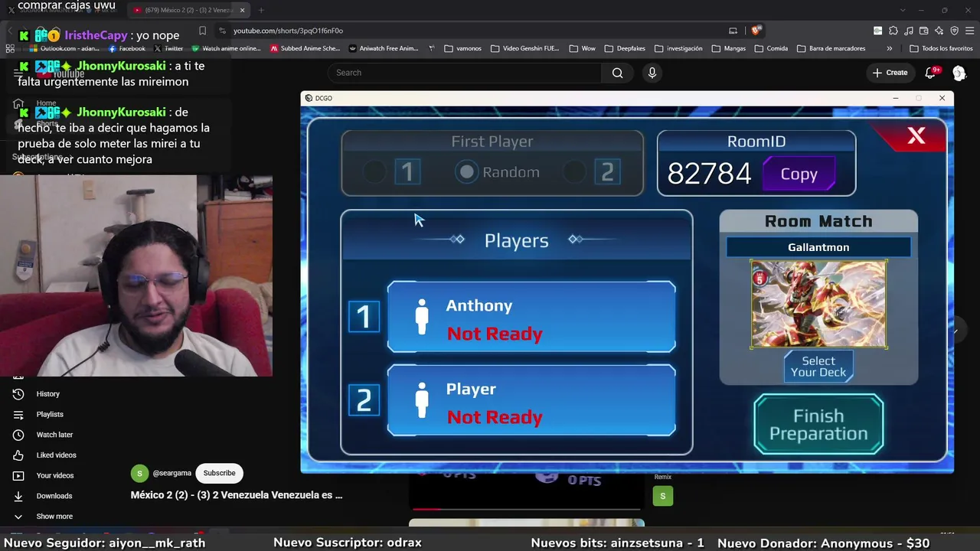Open Watch later in YouTube sidebar
The image size is (980, 551).
(54, 435)
